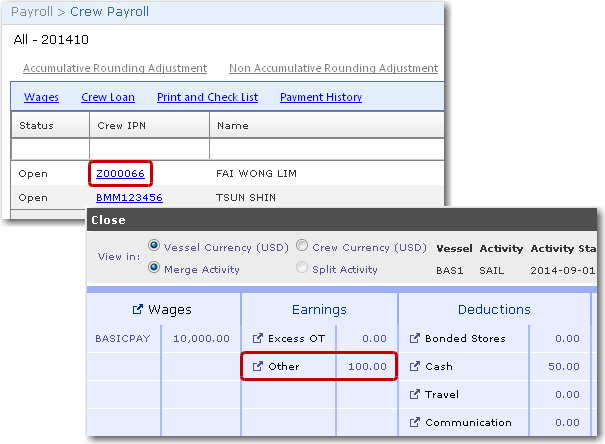This screenshot has height=444, width=605.
Task: View Payment History
Action: (320, 97)
